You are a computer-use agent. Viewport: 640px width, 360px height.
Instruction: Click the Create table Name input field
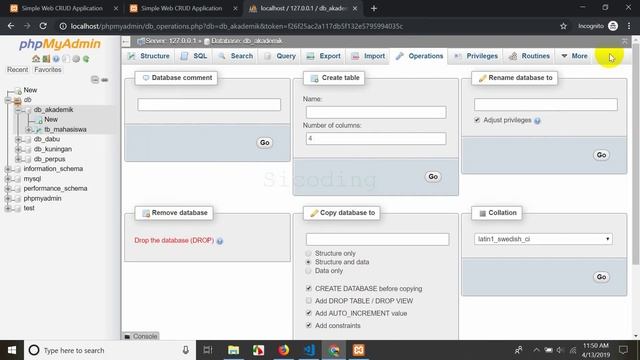tap(376, 112)
